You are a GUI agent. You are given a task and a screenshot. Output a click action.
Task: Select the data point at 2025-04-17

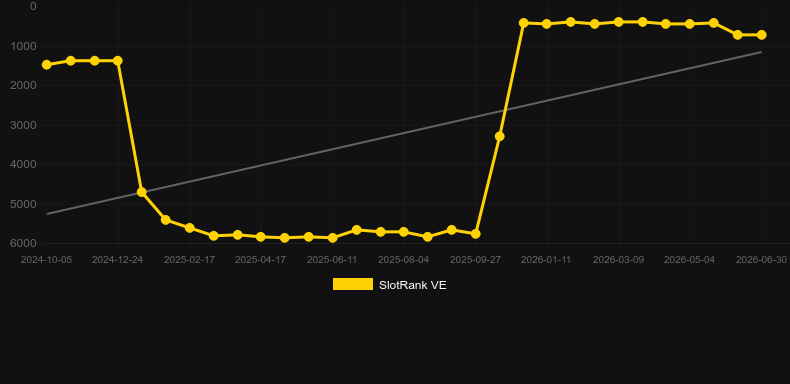(260, 237)
